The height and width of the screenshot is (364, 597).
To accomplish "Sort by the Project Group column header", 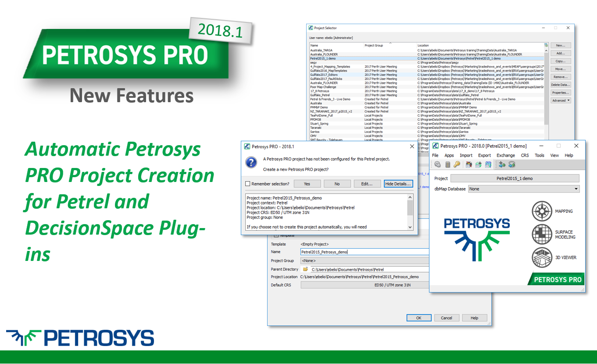I will (390, 45).
